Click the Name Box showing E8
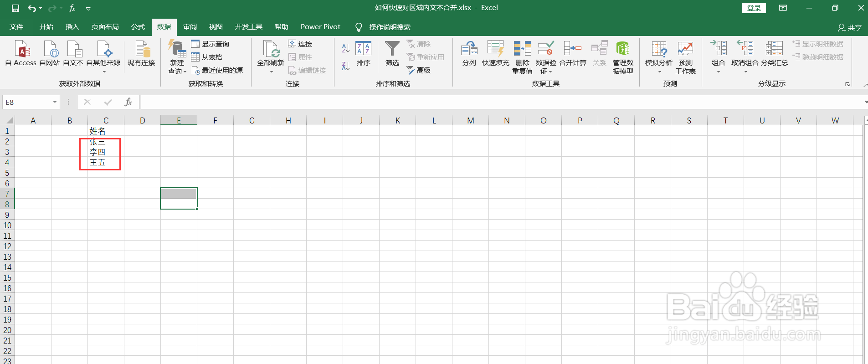 pyautogui.click(x=28, y=102)
